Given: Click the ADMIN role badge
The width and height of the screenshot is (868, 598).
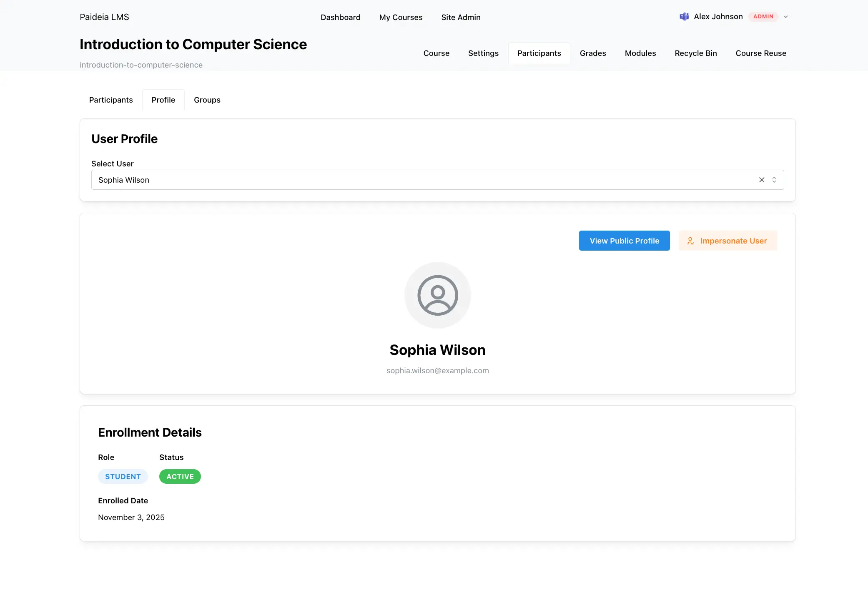Looking at the screenshot, I should click(763, 17).
